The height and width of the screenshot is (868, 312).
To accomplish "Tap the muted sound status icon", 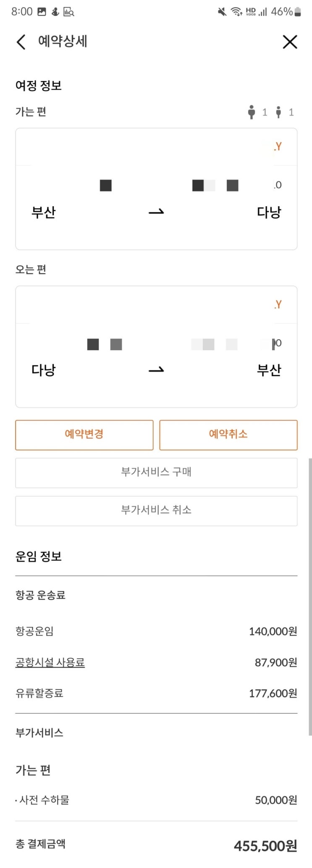I will (222, 12).
